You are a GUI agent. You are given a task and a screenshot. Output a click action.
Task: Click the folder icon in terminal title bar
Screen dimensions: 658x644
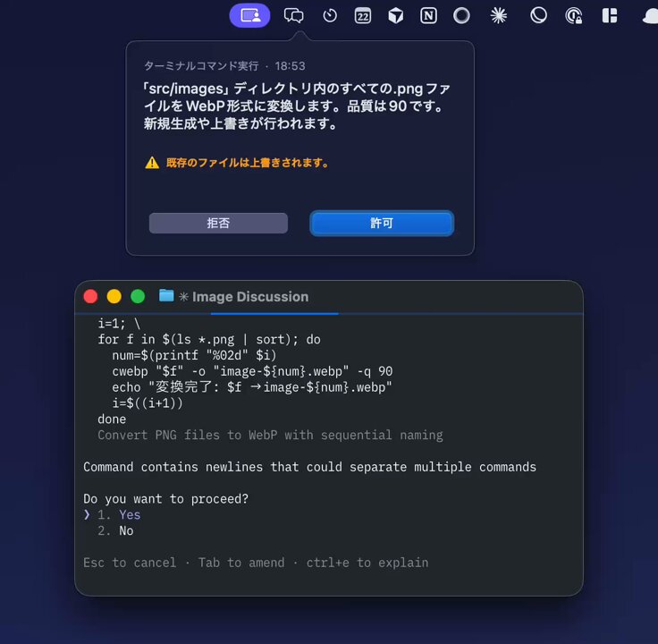[x=166, y=295]
